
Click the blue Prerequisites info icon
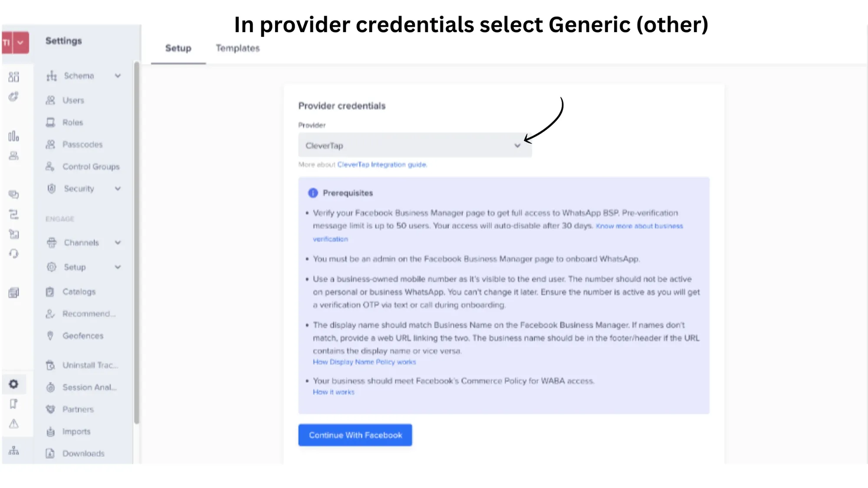tap(313, 193)
